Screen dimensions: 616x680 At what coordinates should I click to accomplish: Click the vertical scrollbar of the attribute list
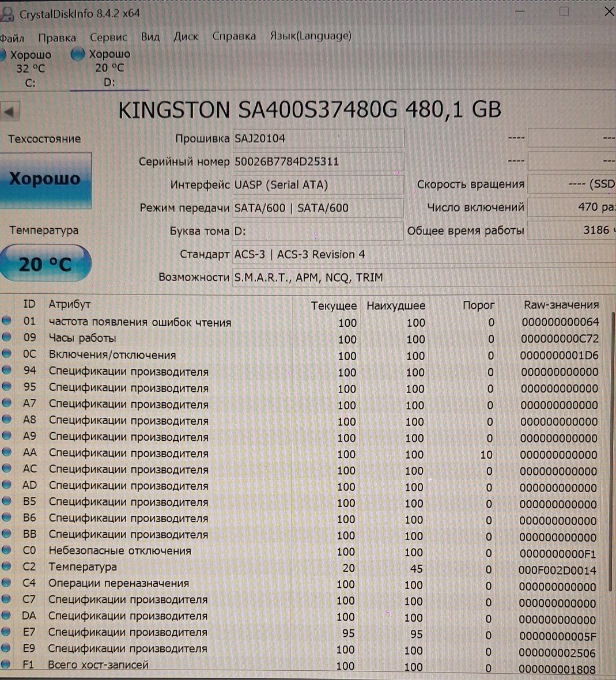pos(612,451)
